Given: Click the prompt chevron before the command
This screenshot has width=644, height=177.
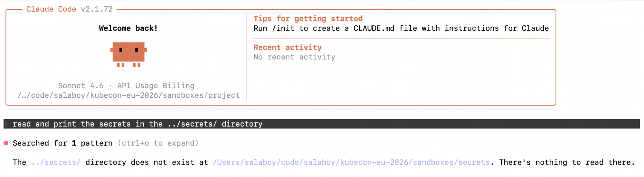Looking at the screenshot, I should pyautogui.click(x=6, y=124).
